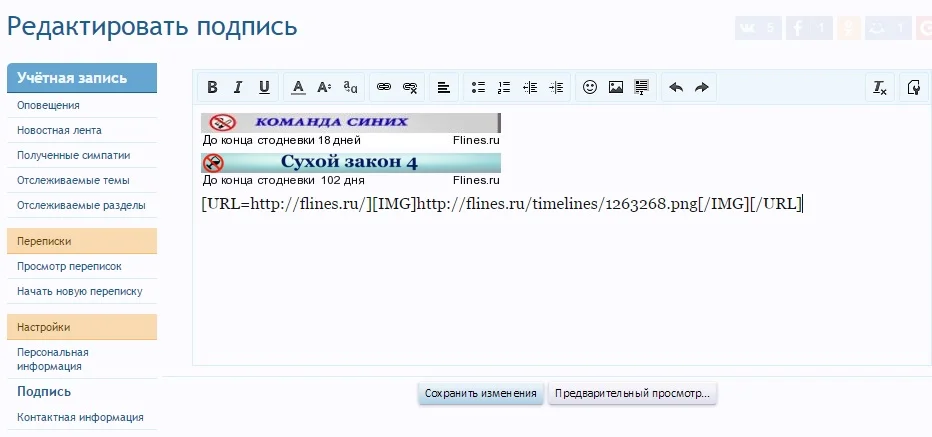Click the Команда синих banner image
The width and height of the screenshot is (932, 437).
(351, 122)
